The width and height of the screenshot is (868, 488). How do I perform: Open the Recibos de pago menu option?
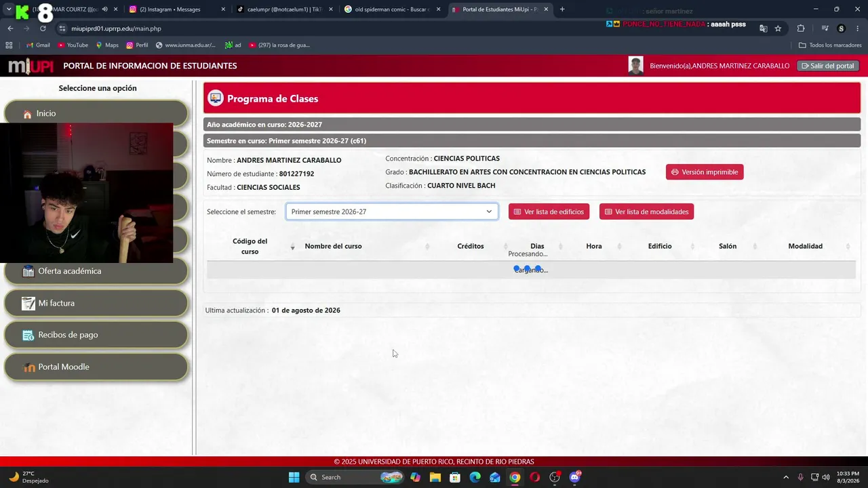coord(96,335)
